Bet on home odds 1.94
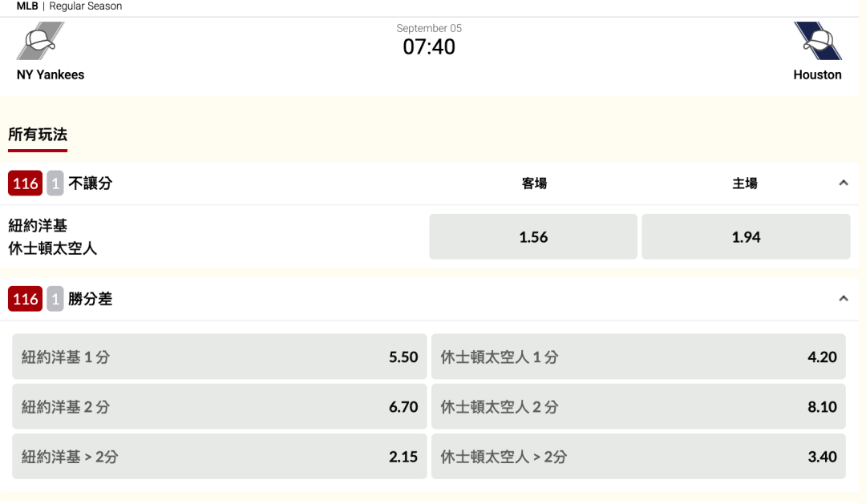The height and width of the screenshot is (504, 866). [x=747, y=237]
